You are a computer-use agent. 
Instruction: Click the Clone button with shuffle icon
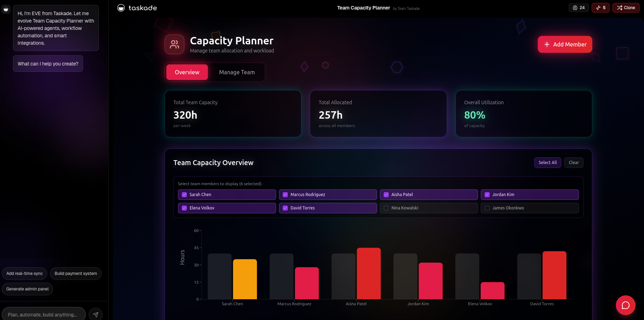tap(626, 8)
